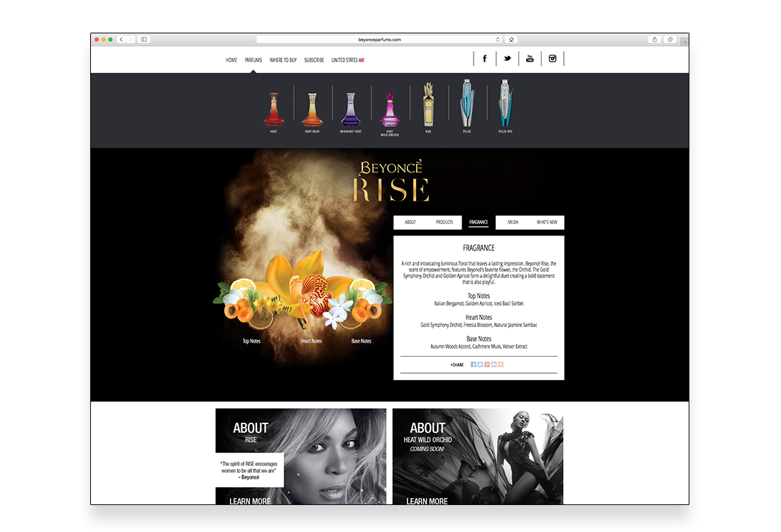Image resolution: width=781 pixels, height=532 pixels.
Task: Open the About Heat Wild Orchid promo image
Action: (478, 456)
